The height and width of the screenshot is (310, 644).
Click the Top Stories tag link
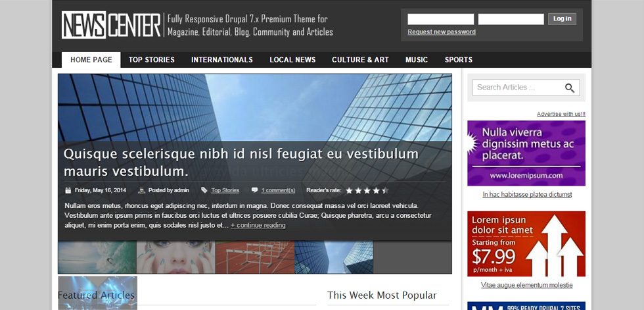[x=225, y=190]
